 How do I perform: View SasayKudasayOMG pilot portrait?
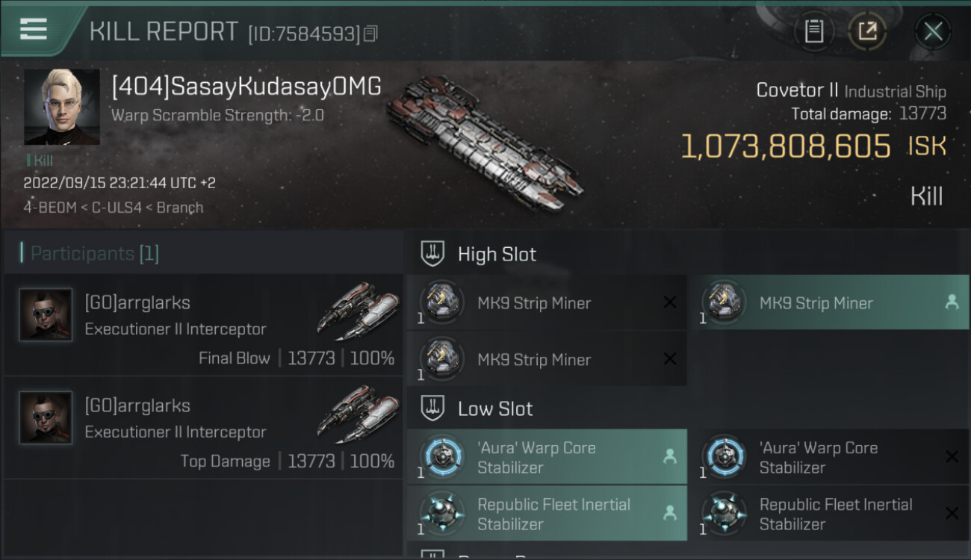point(62,107)
